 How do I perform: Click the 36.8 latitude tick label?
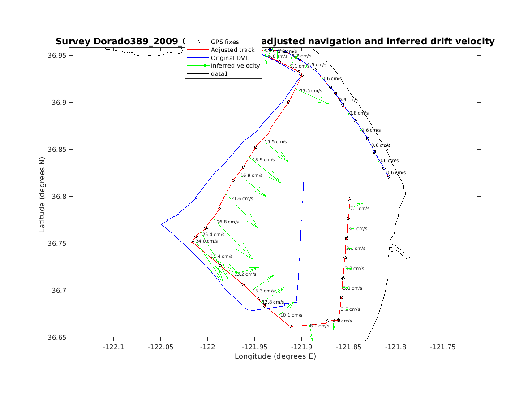pyautogui.click(x=57, y=197)
